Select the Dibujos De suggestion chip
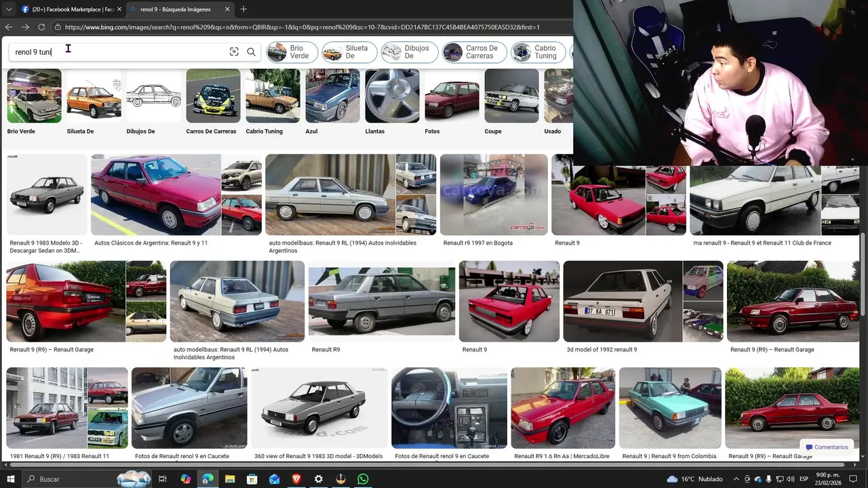The height and width of the screenshot is (488, 868). pos(409,52)
